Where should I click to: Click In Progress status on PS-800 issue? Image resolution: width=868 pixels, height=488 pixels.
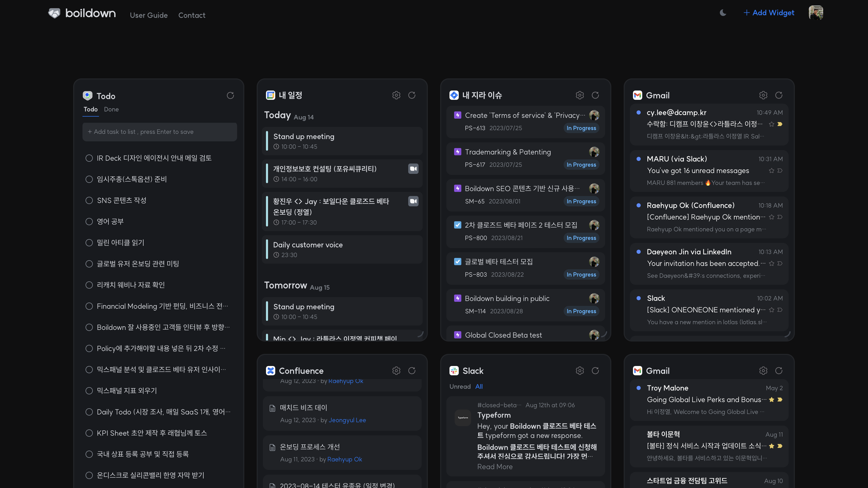(x=581, y=238)
